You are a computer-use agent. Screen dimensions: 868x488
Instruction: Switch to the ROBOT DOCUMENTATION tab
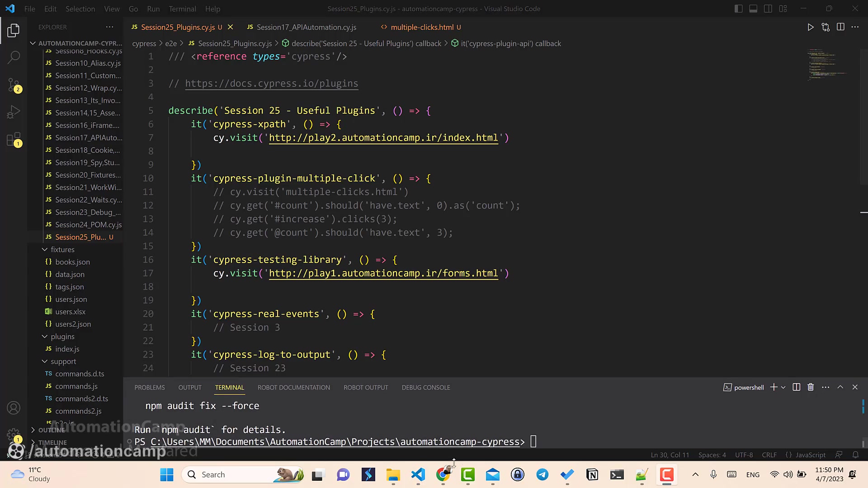click(x=294, y=387)
